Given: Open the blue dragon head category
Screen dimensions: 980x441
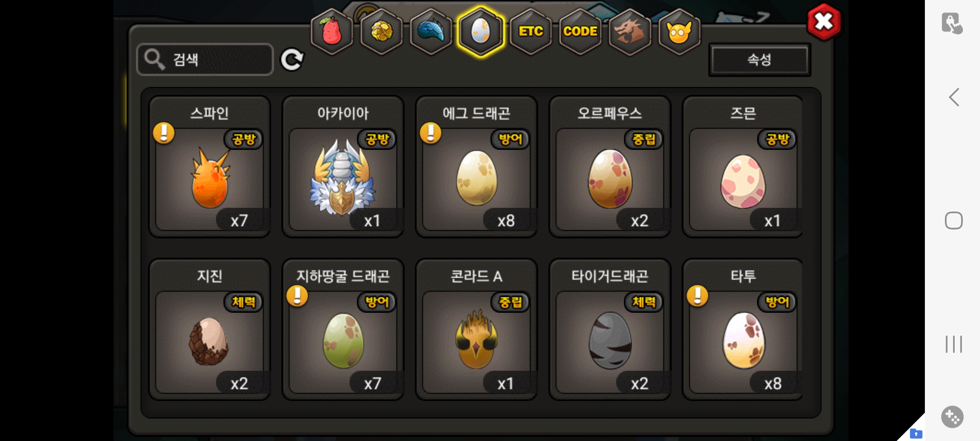Looking at the screenshot, I should (x=431, y=31).
